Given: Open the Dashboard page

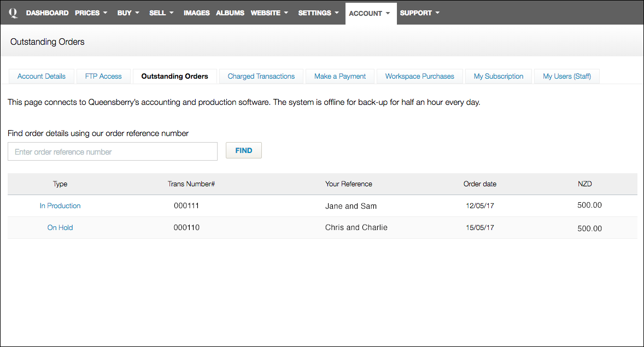Looking at the screenshot, I should [x=47, y=13].
